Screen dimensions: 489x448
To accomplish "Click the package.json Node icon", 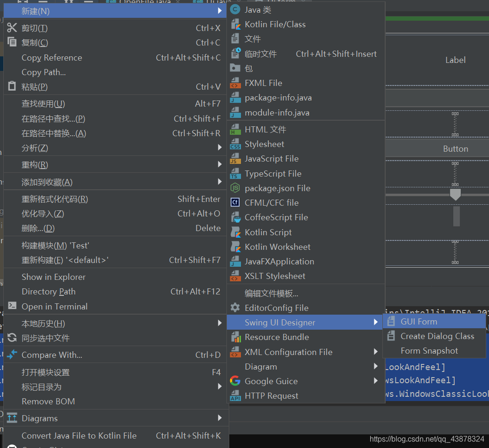I will (235, 188).
